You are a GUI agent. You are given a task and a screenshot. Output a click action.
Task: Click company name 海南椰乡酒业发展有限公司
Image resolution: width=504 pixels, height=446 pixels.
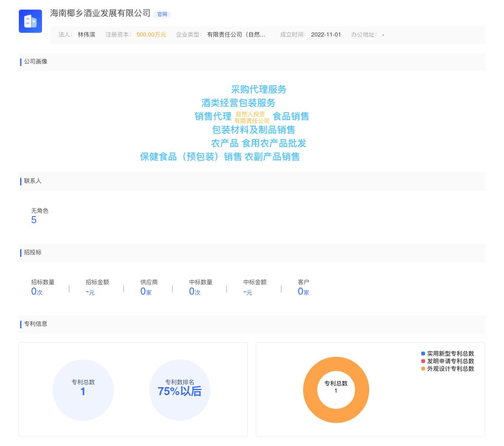(x=100, y=13)
